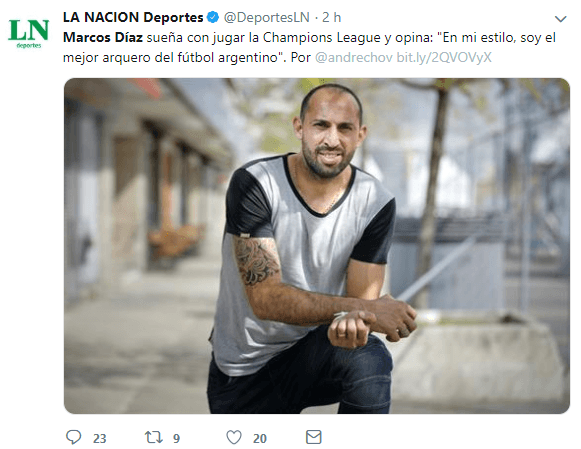Open the LN Deportes profile avatar

pyautogui.click(x=29, y=33)
